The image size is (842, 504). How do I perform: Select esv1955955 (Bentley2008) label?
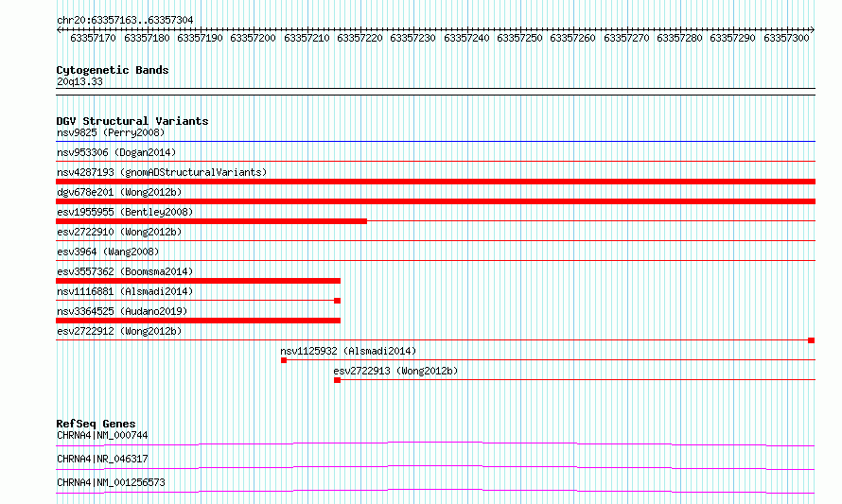click(125, 212)
